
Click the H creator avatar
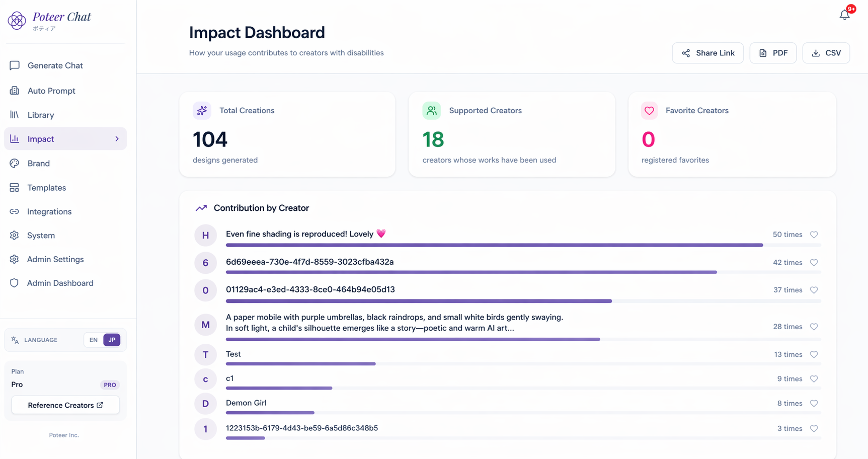(205, 235)
